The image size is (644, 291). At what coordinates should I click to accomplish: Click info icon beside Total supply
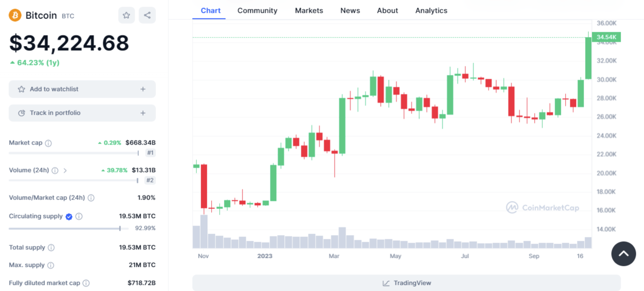51,248
